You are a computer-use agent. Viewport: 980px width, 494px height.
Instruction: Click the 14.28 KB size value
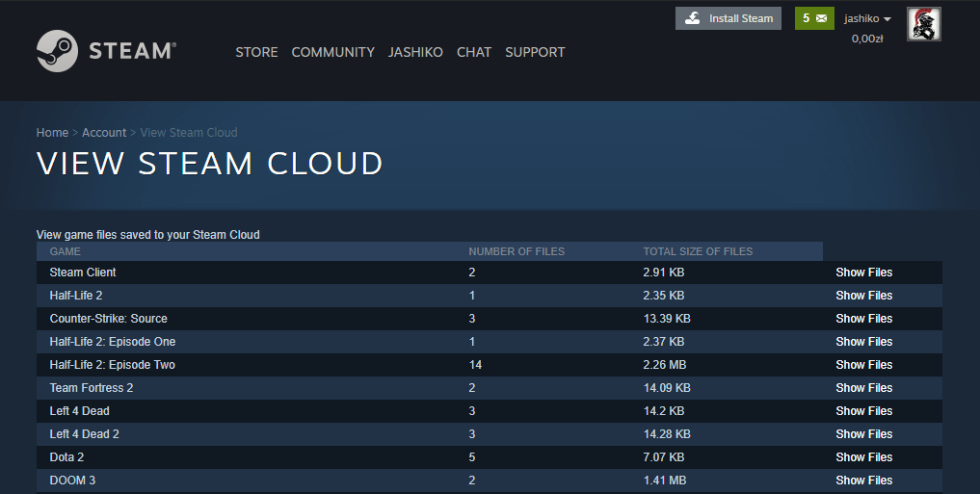point(666,434)
